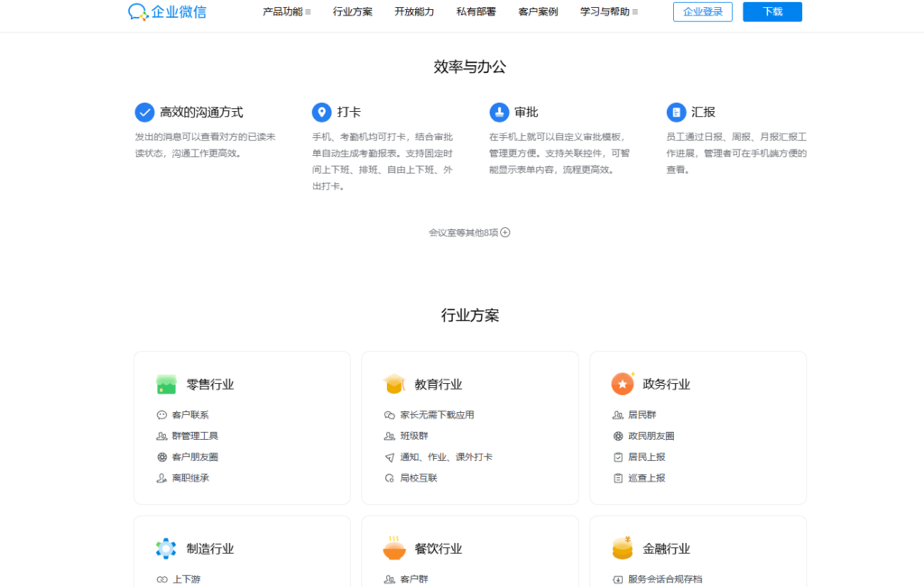The width and height of the screenshot is (924, 587).
Task: Click the 金融行业 coins icon
Action: click(623, 547)
